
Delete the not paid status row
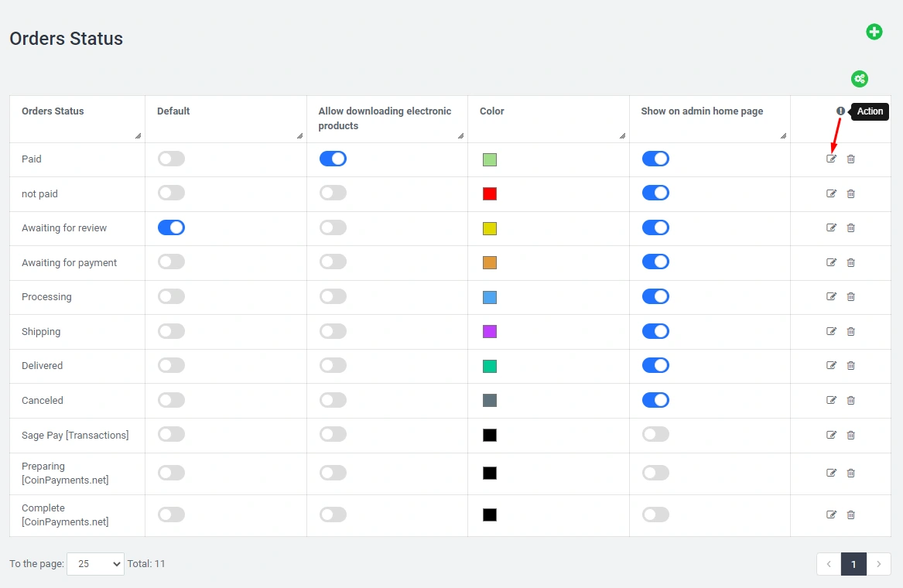point(851,193)
